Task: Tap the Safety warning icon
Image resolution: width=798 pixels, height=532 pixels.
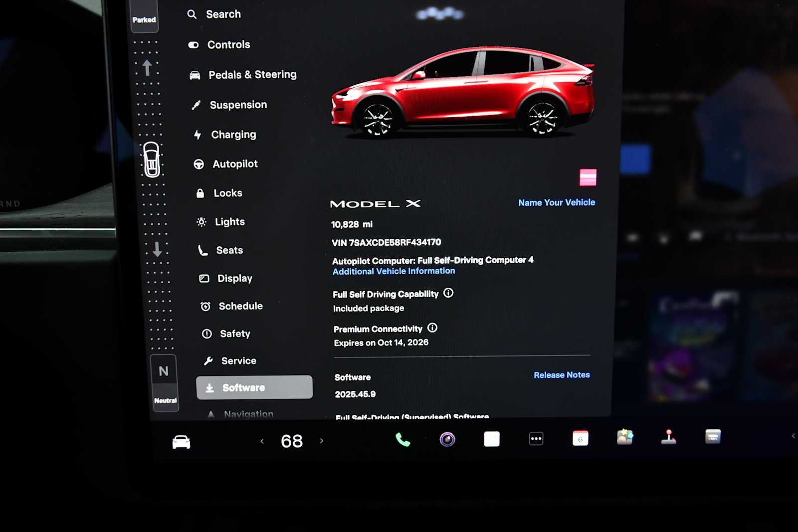Action: pyautogui.click(x=207, y=334)
